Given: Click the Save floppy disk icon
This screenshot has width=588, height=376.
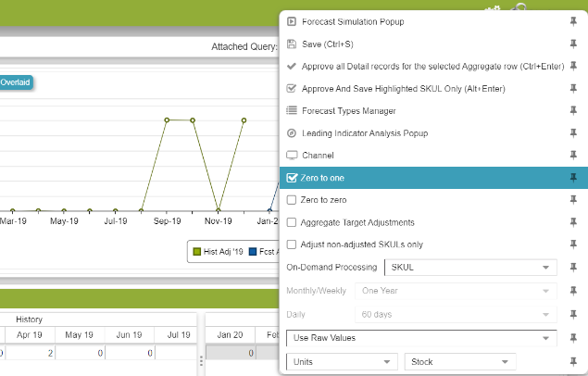Looking at the screenshot, I should coord(292,44).
